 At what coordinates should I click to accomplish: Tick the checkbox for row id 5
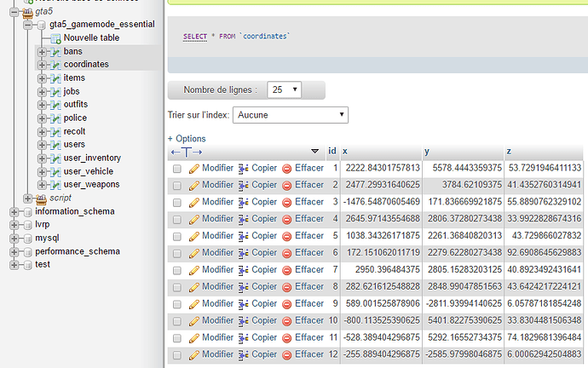177,237
